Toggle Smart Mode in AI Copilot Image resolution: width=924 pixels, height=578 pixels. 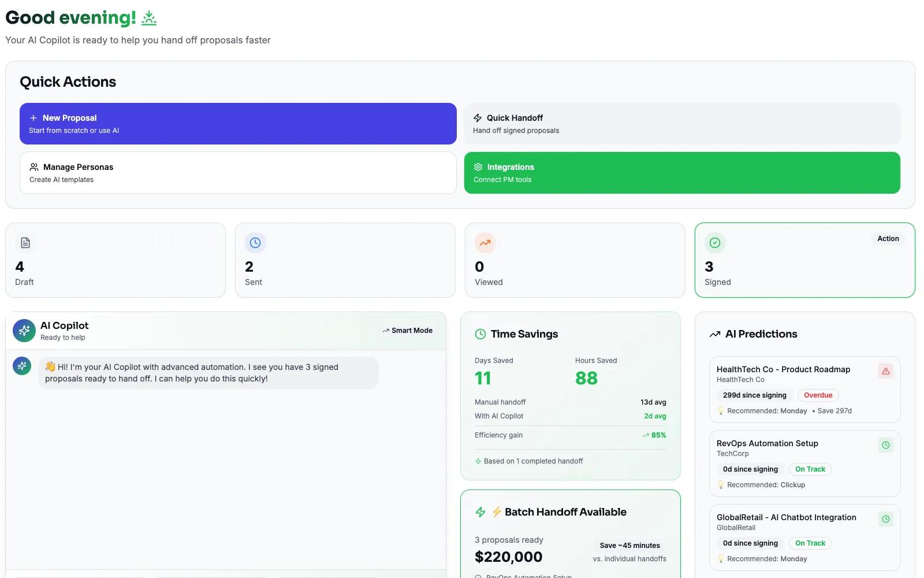tap(407, 331)
